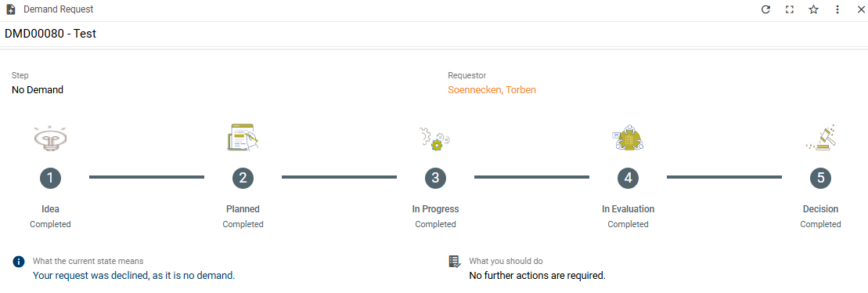The height and width of the screenshot is (293, 868).
Task: Select step 1 circle marker
Action: point(50,178)
